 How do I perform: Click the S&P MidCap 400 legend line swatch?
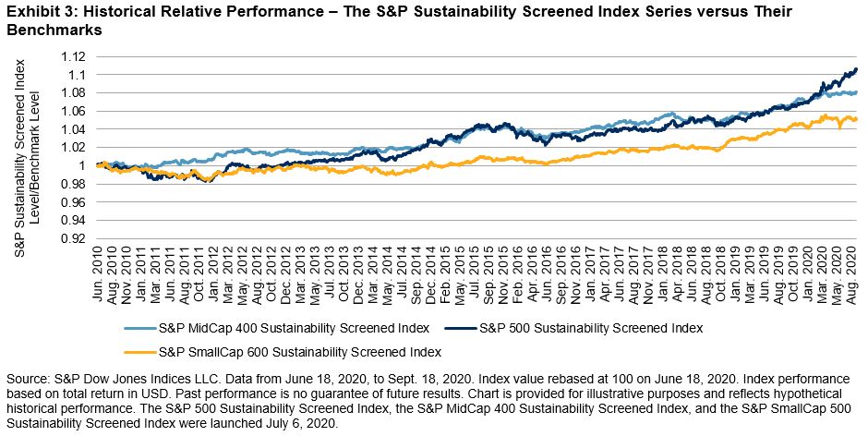click(137, 328)
